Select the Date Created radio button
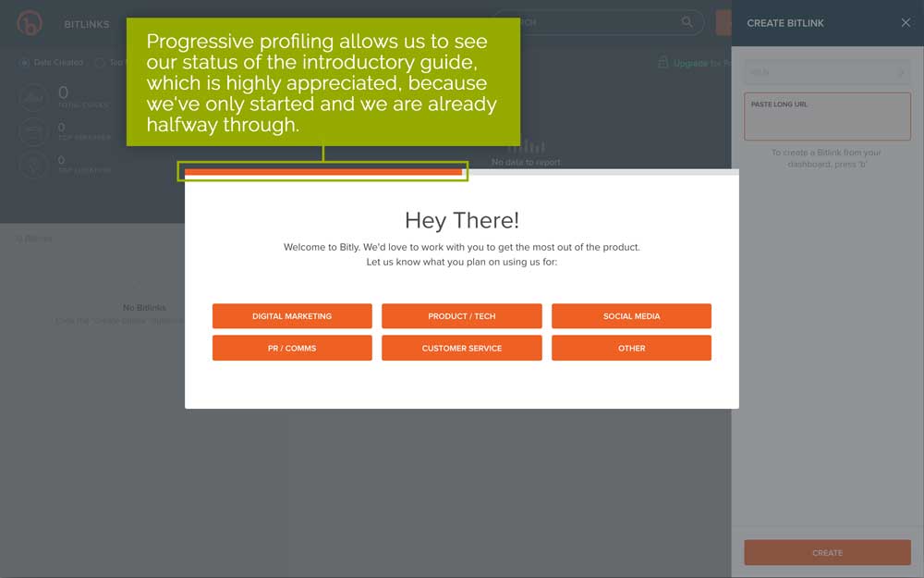The height and width of the screenshot is (578, 924). tap(25, 62)
